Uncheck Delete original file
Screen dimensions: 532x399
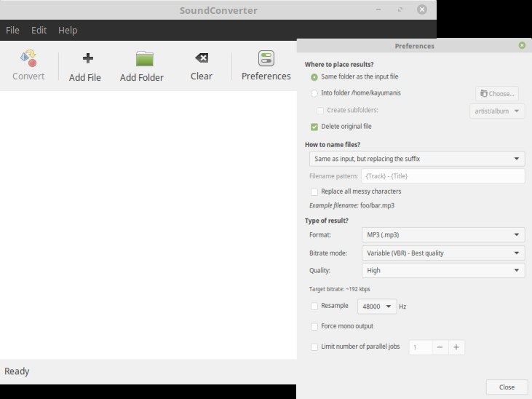click(x=314, y=127)
